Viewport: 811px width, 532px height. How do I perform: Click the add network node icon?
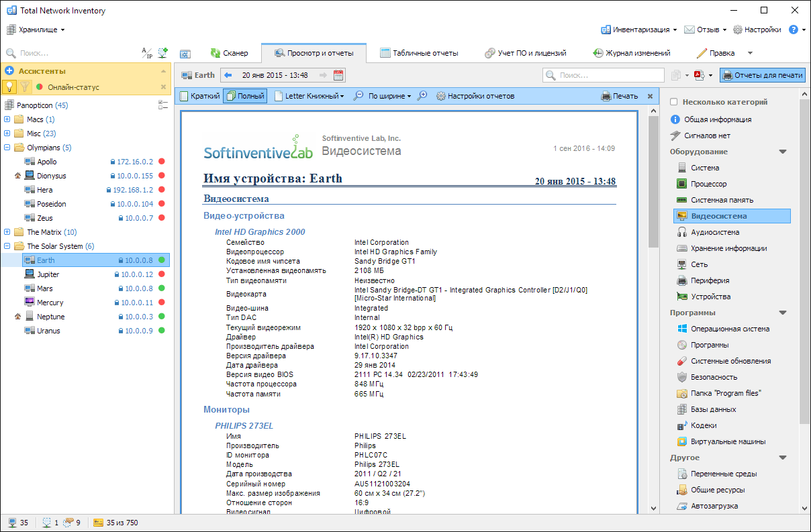click(162, 53)
